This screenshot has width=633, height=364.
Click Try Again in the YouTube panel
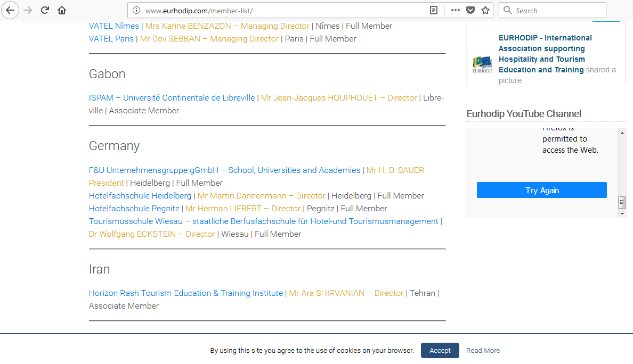click(542, 191)
